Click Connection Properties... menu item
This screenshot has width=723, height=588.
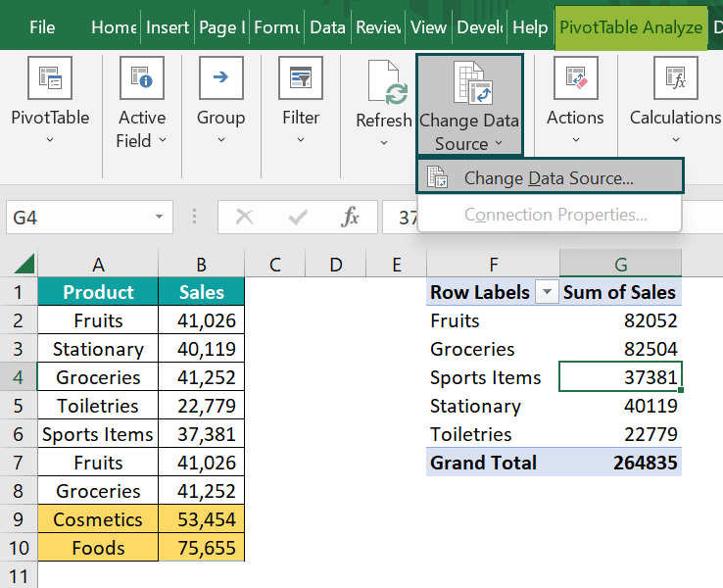coord(550,215)
